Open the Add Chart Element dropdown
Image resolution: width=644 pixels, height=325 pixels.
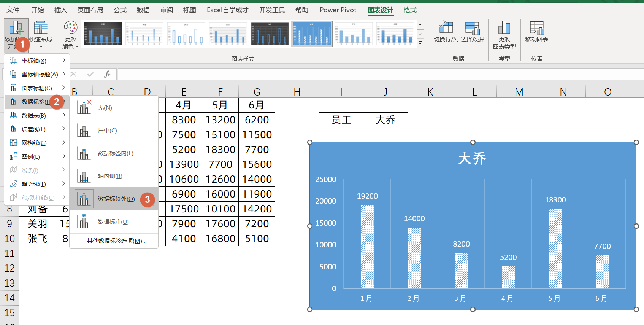tap(16, 35)
